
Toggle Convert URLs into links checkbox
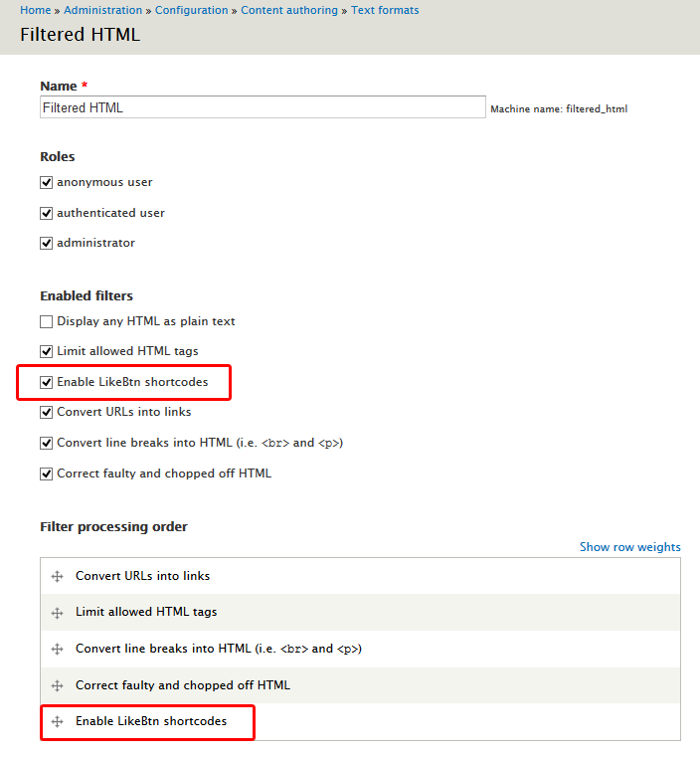click(x=46, y=412)
